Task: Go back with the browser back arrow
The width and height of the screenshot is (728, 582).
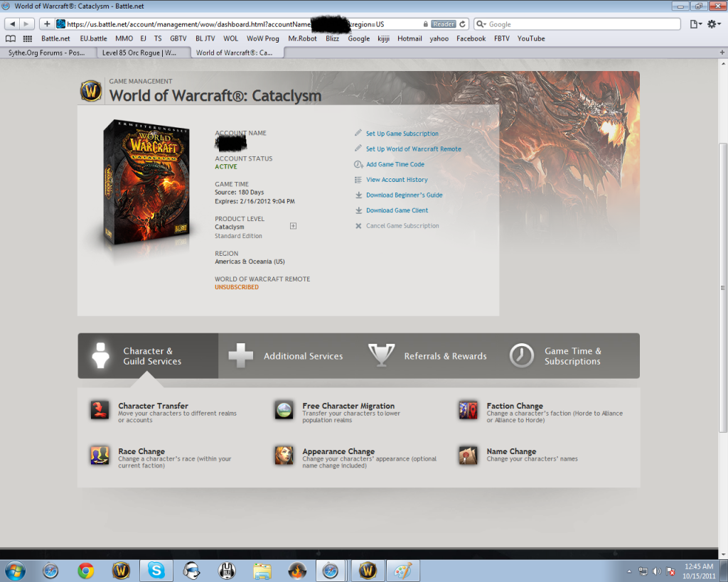Action: point(13,24)
